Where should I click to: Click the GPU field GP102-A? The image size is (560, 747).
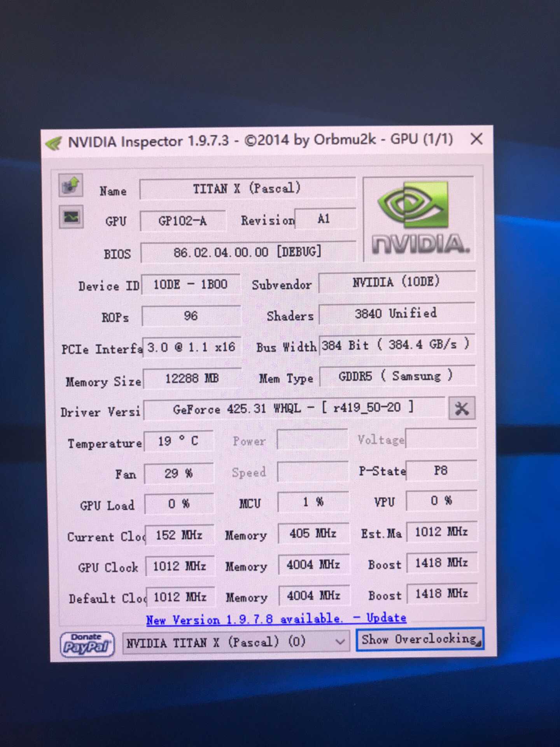pos(183,221)
